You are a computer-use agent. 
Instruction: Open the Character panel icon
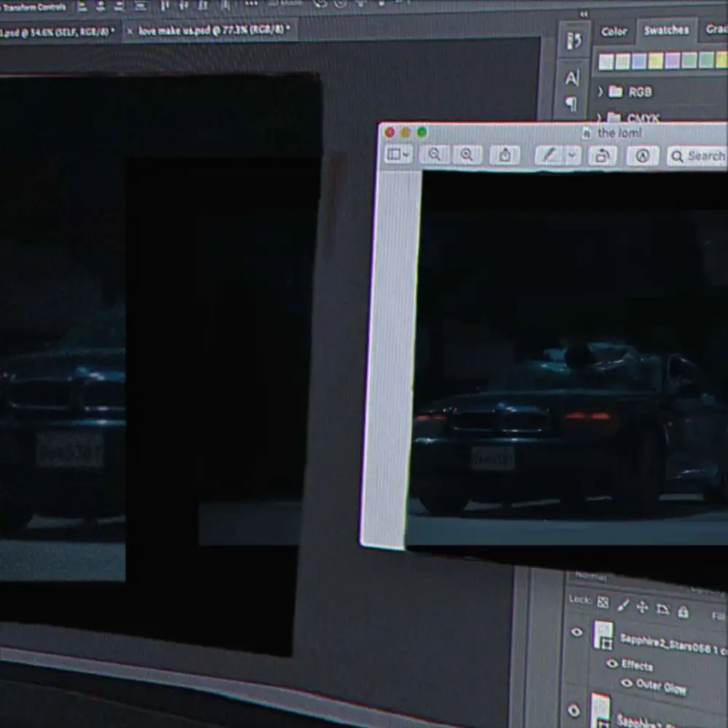coord(572,78)
